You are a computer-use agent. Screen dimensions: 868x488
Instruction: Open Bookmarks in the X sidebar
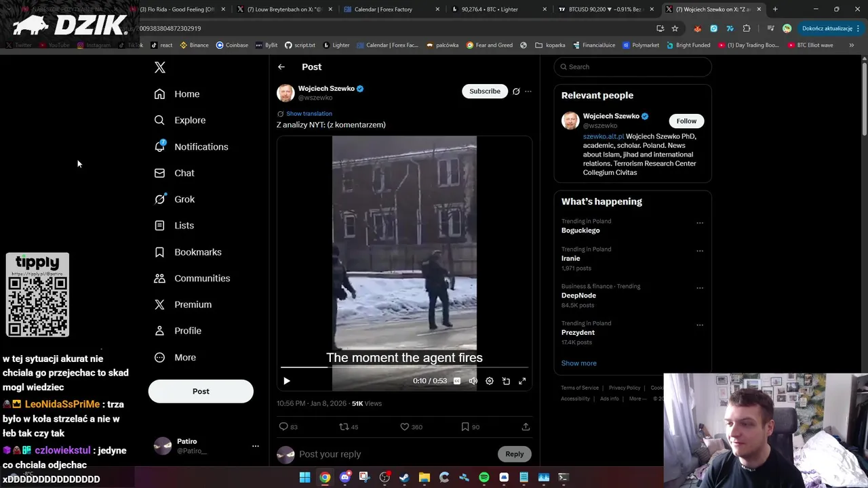(x=188, y=252)
